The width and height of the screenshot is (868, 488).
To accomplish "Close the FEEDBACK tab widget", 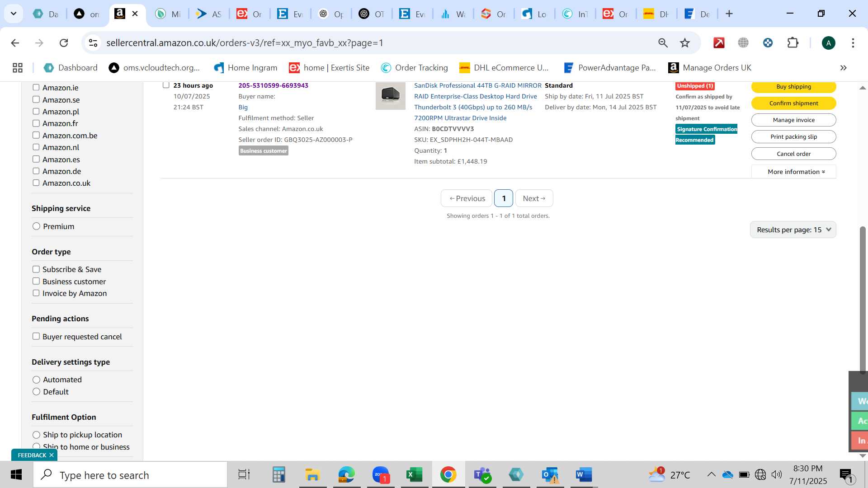I will tap(52, 455).
